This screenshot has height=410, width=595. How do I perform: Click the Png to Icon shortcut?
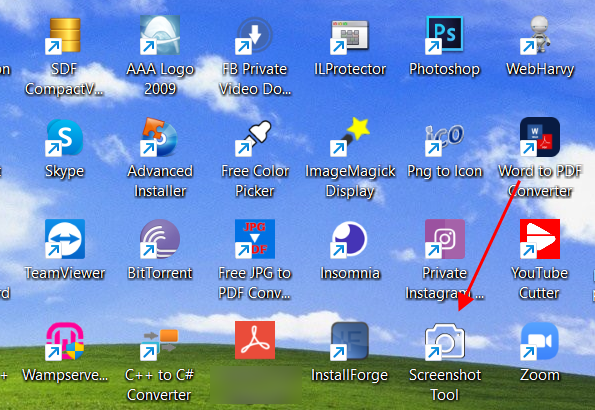(444, 140)
